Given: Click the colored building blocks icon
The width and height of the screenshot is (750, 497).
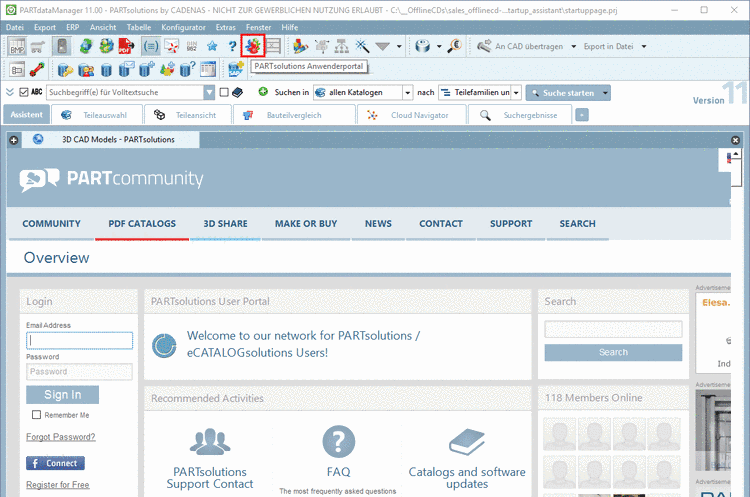Looking at the screenshot, I should [x=300, y=46].
